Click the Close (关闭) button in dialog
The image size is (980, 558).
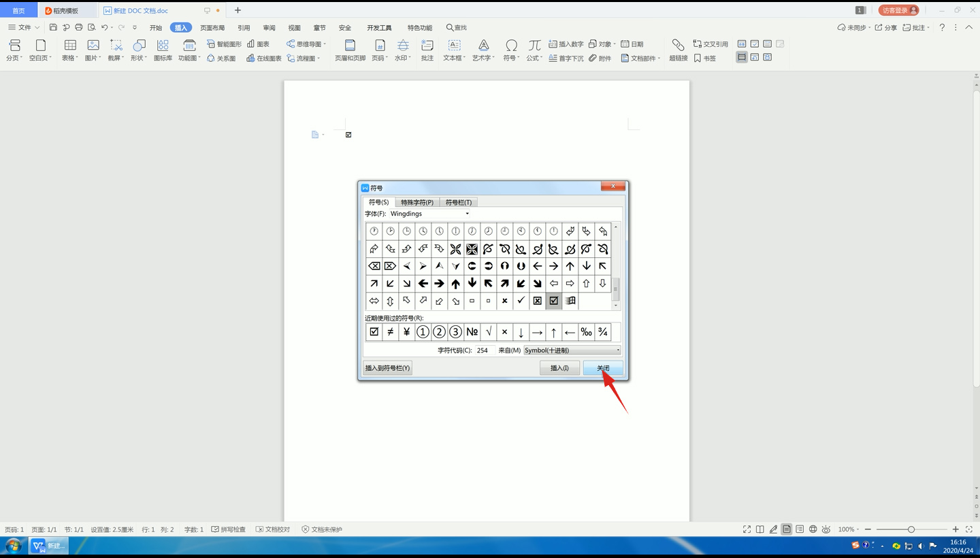pos(603,368)
